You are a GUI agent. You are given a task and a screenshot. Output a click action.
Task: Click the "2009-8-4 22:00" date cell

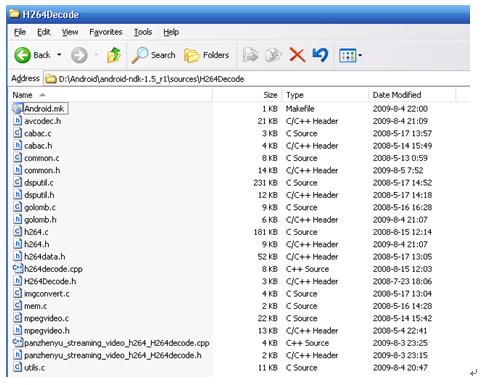click(x=400, y=109)
